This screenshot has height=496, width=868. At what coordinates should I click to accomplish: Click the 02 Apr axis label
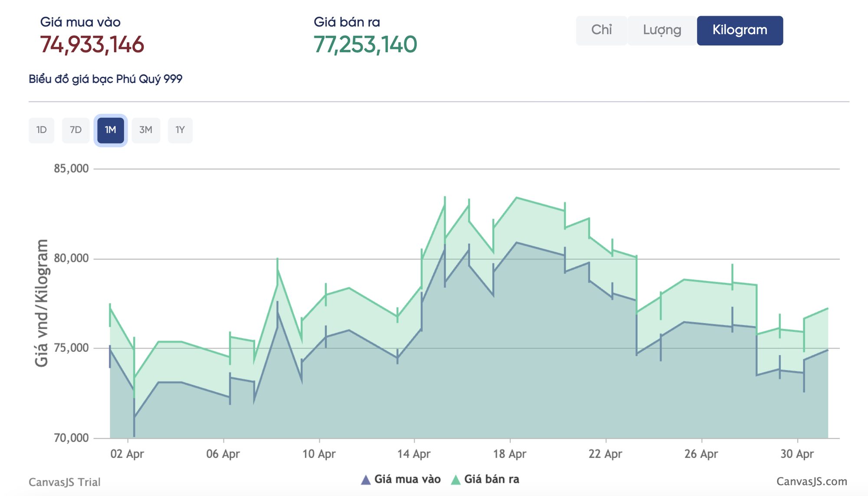[127, 454]
